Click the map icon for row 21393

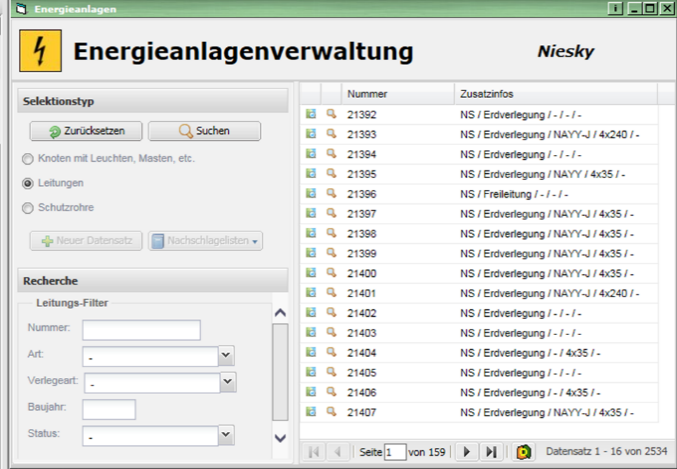coord(311,134)
